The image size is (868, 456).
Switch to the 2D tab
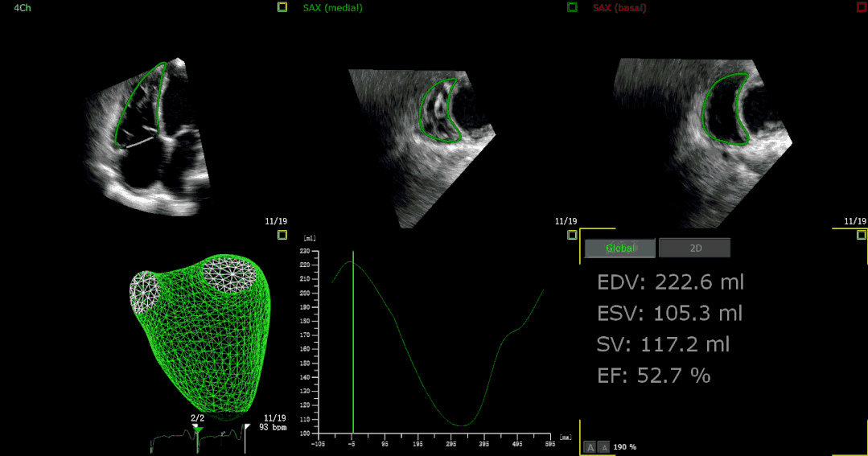tap(694, 249)
